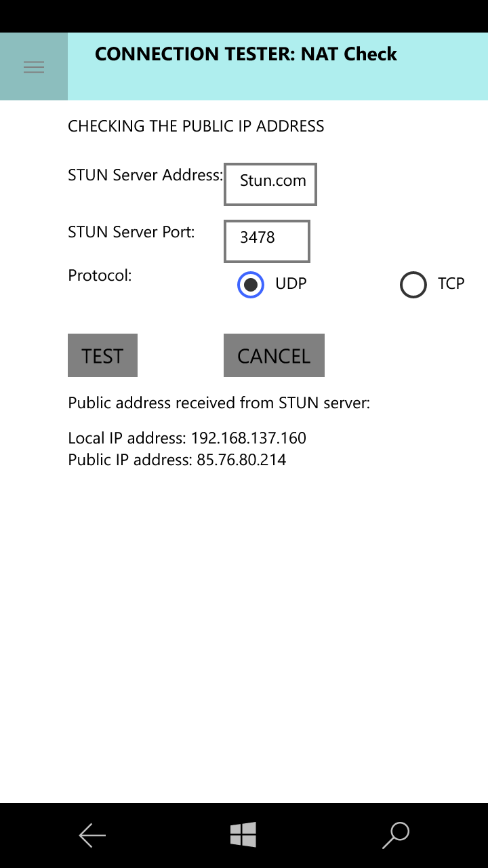The width and height of the screenshot is (488, 868).
Task: Focus the STUN Server Address field
Action: (270, 184)
